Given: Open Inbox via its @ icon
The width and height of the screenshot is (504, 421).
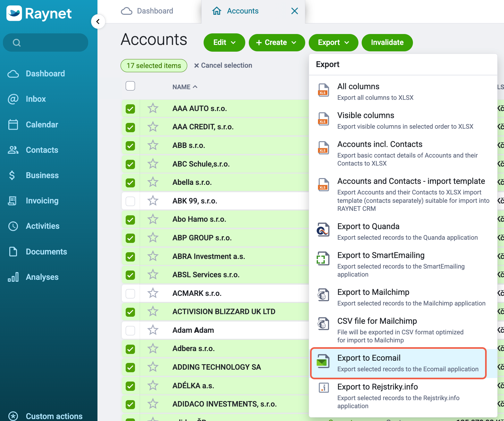Looking at the screenshot, I should [x=13, y=99].
